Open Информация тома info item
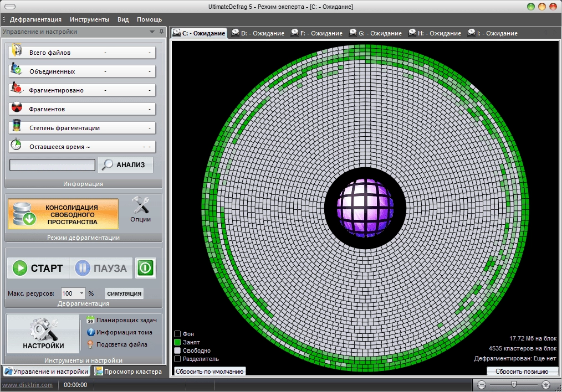Viewport: 562px width, 392px height. [x=120, y=332]
